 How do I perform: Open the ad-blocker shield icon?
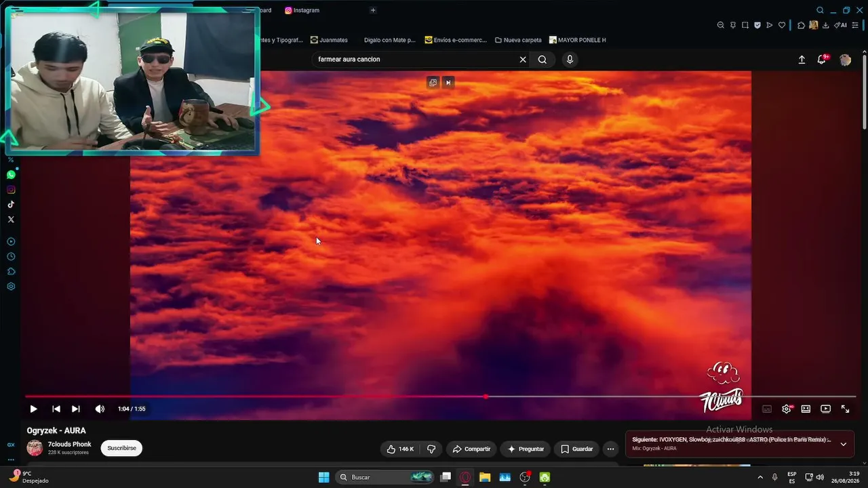point(757,25)
